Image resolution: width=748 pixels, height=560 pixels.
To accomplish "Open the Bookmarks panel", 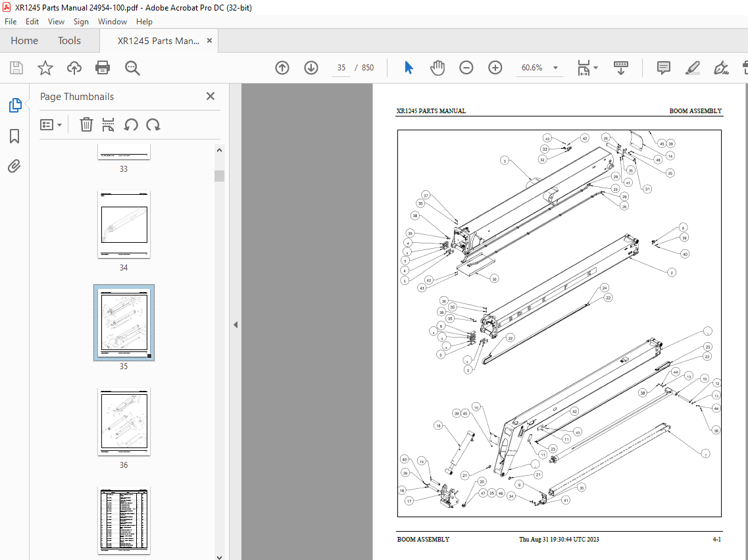I will click(x=14, y=136).
